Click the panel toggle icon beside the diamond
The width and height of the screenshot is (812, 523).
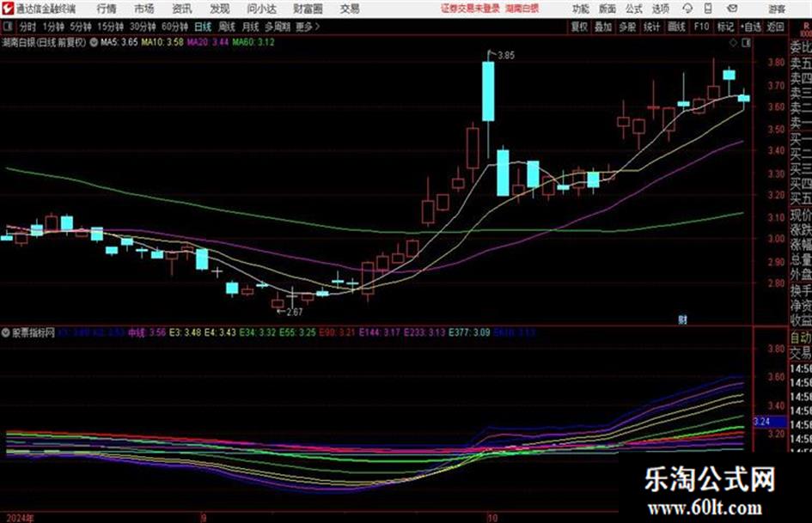(746, 43)
